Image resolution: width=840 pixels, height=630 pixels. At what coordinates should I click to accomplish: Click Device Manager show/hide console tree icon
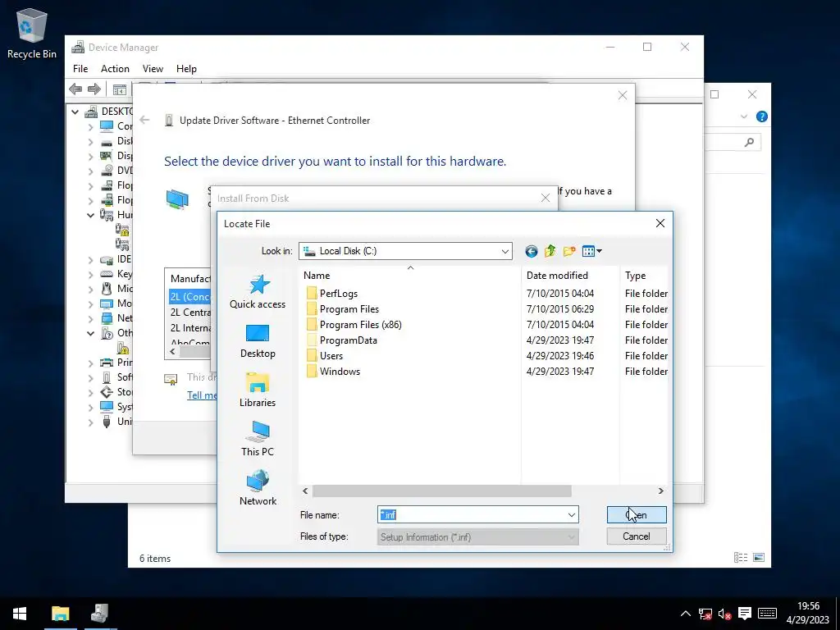[120, 89]
